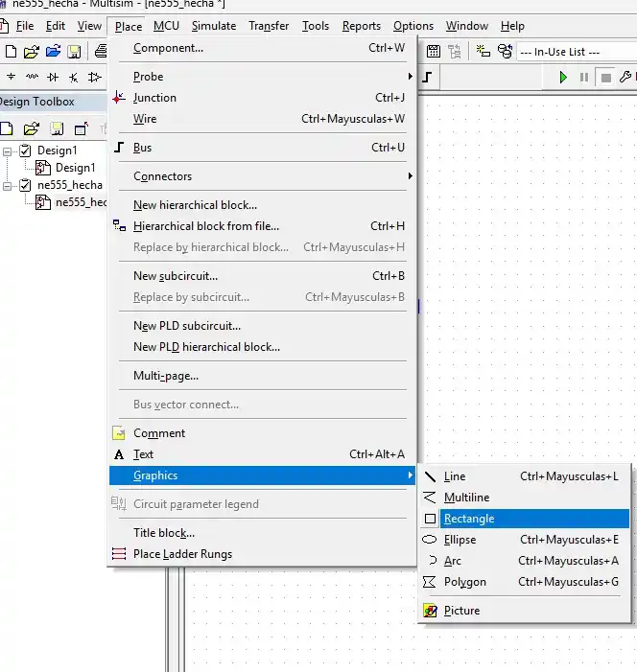The width and height of the screenshot is (637, 672).
Task: Open the Spreadsheet view icon
Action: pyautogui.click(x=434, y=52)
